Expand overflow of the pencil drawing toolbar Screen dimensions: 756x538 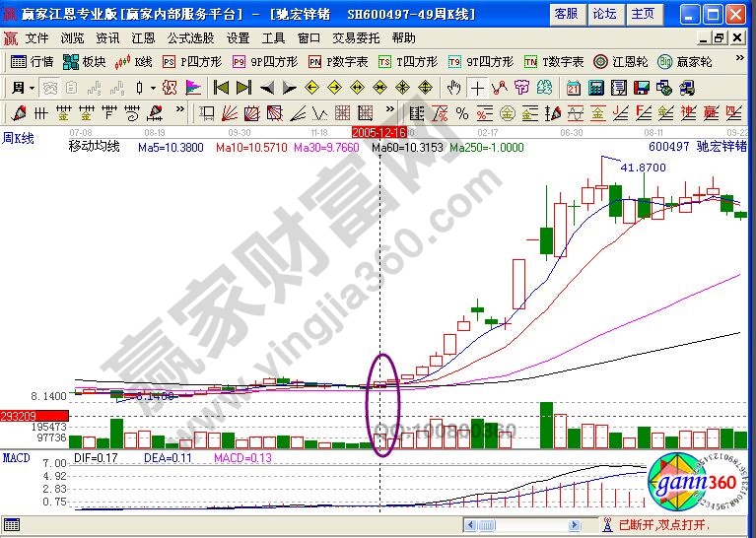[179, 109]
